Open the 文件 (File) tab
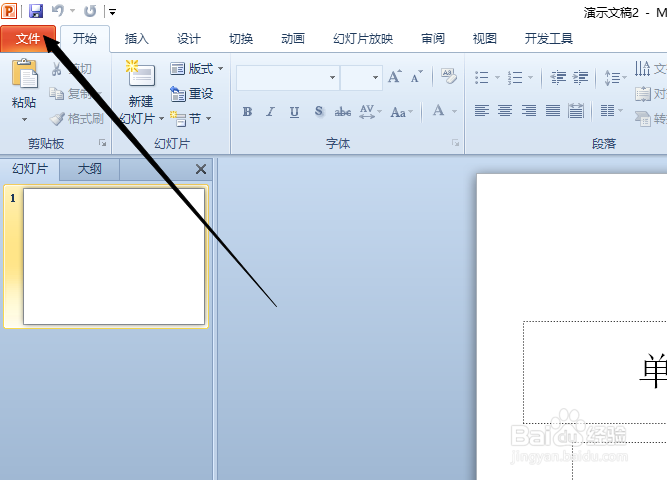 tap(28, 39)
